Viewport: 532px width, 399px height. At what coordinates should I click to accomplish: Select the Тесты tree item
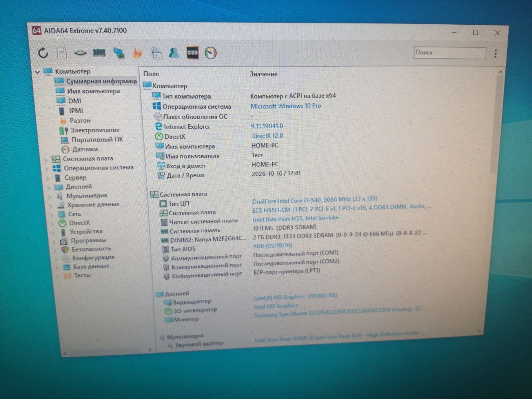coord(78,275)
